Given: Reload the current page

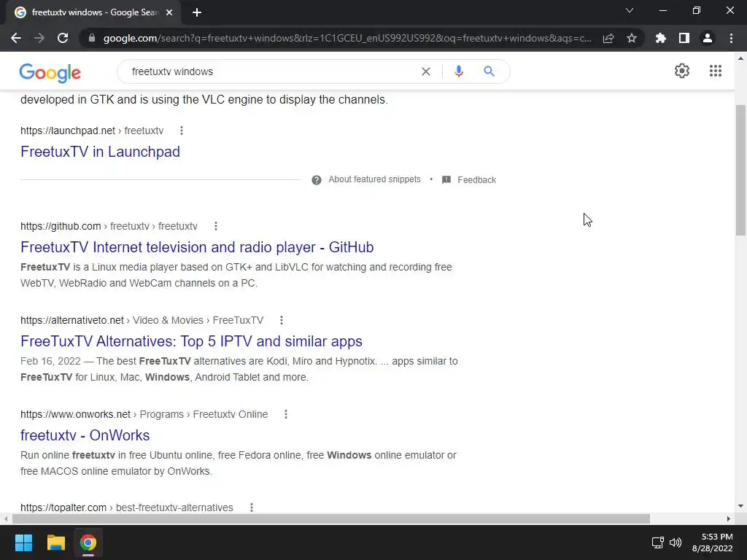Looking at the screenshot, I should [x=63, y=38].
